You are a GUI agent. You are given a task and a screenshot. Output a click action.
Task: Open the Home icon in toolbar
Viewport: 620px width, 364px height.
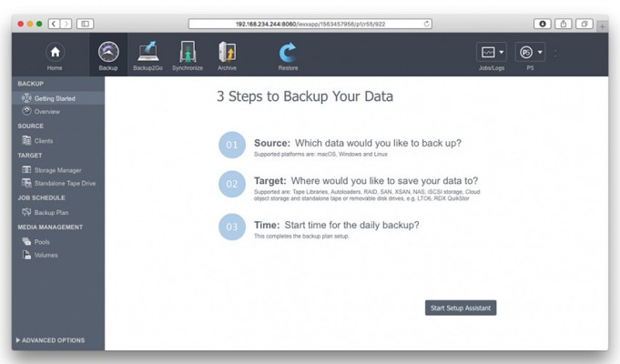[x=55, y=52]
